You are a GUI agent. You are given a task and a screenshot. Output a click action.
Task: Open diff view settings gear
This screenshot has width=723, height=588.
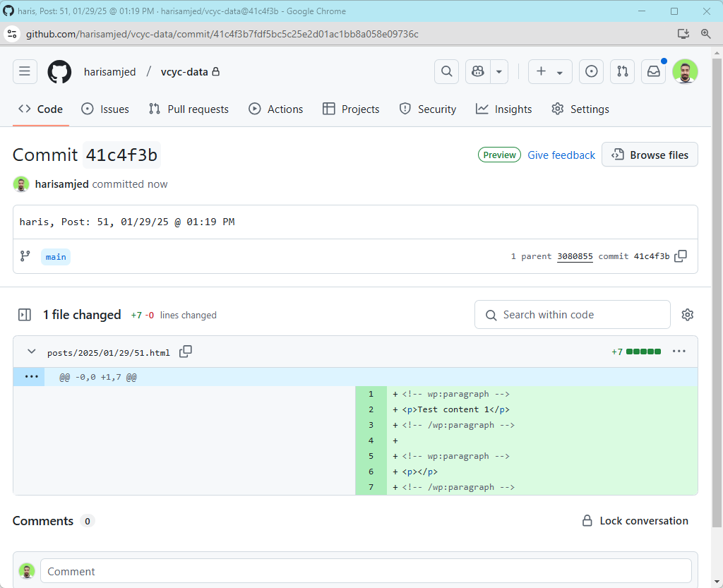[688, 315]
